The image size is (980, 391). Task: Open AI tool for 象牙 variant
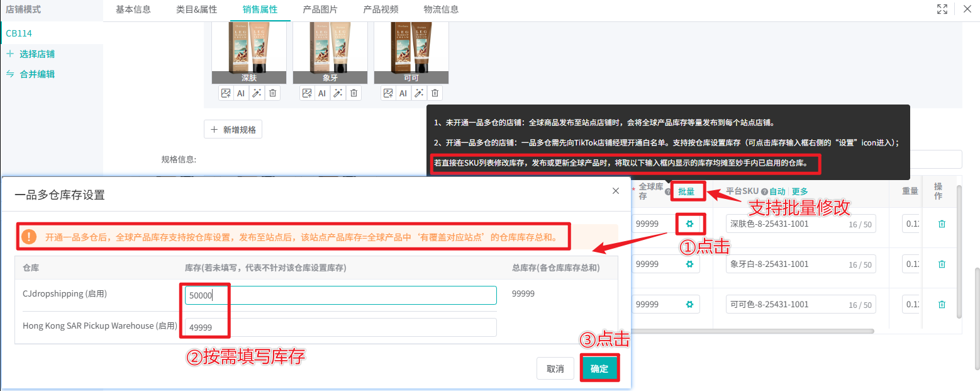click(x=322, y=93)
